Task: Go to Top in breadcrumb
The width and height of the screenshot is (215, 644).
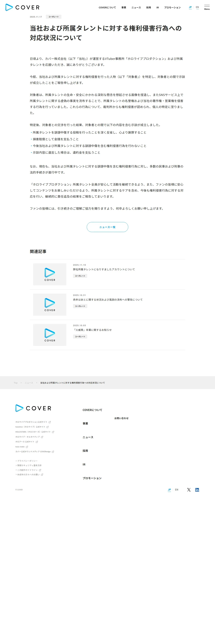Action: [x=16, y=383]
